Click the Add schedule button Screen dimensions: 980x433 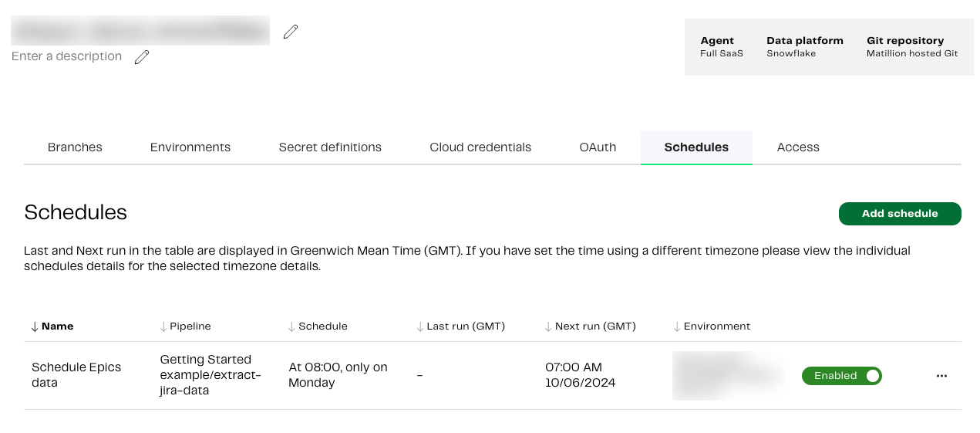[x=900, y=214]
